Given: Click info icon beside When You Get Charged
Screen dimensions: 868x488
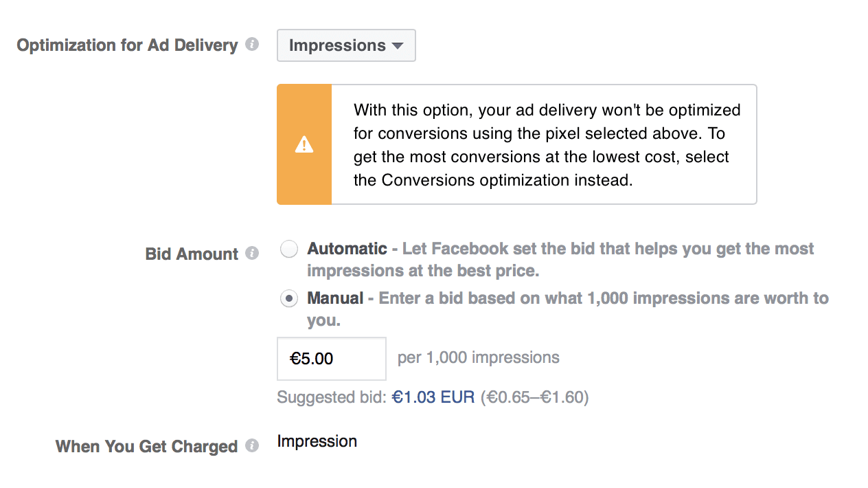Looking at the screenshot, I should 252,446.
